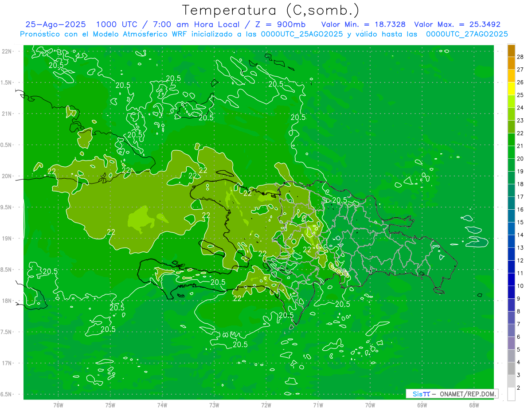
Task: Click the '70W' longitude axis label
Action: pos(370,405)
